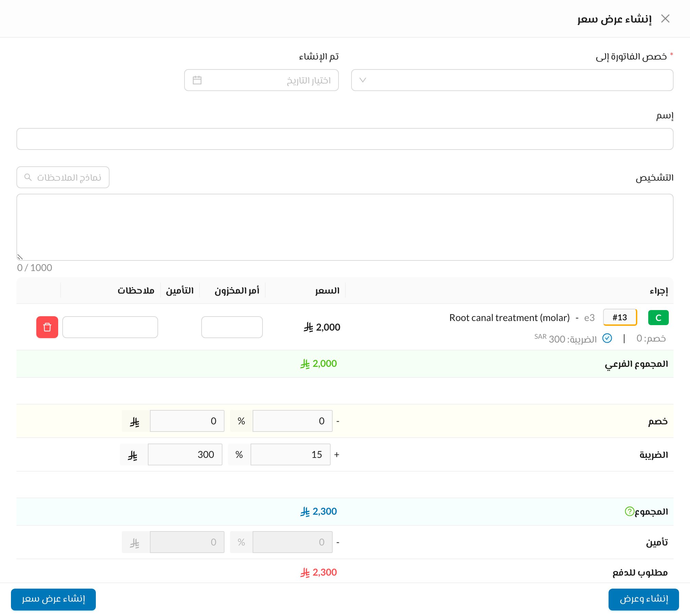Click the green C badge icon
This screenshot has width=690, height=616.
click(x=659, y=318)
